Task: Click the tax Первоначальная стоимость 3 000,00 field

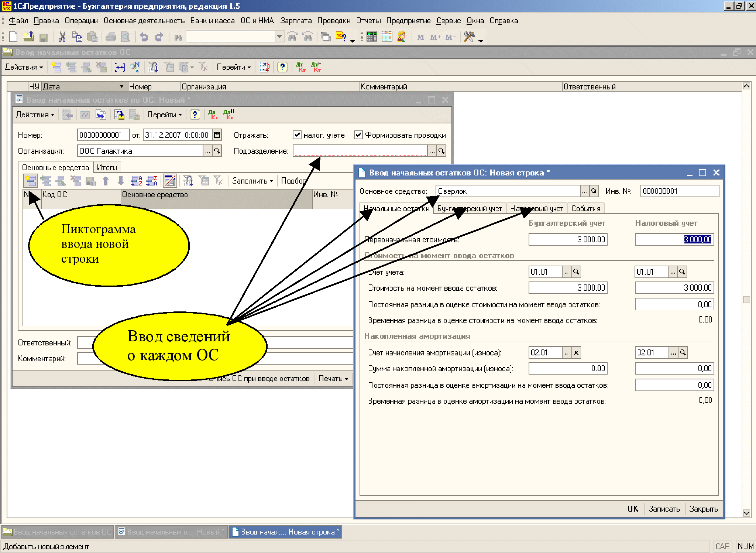Action: (x=674, y=239)
